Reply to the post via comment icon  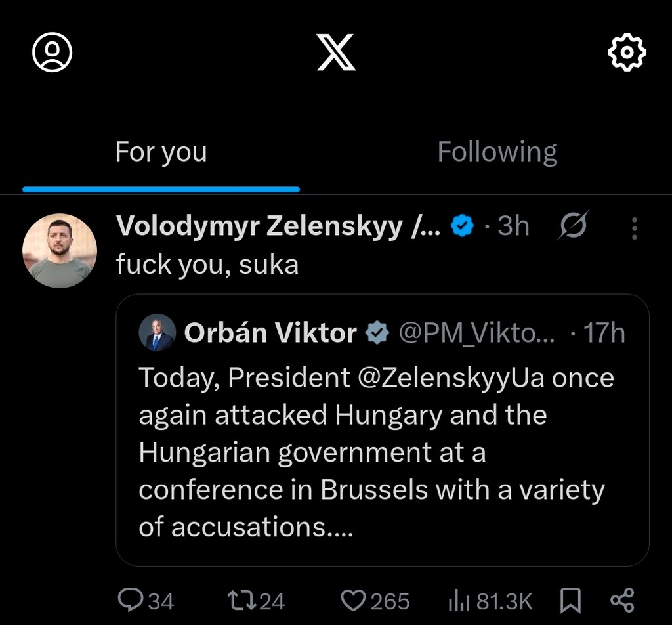click(x=130, y=600)
